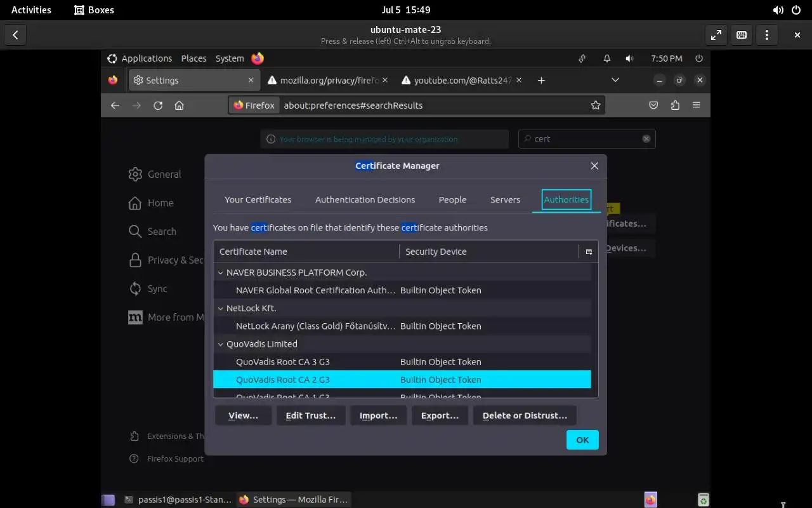Open the Extensions & Themes link
The image size is (812, 508).
[167, 436]
